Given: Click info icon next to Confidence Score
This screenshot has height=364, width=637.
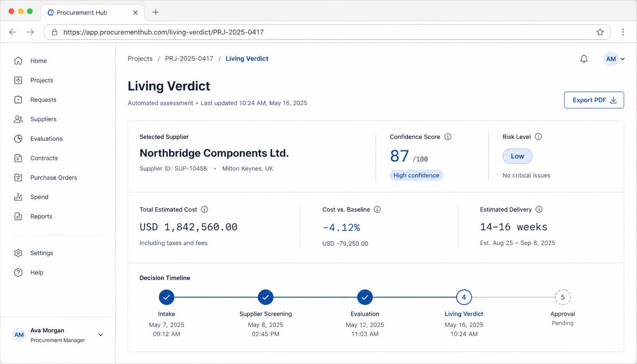Looking at the screenshot, I should click(448, 136).
